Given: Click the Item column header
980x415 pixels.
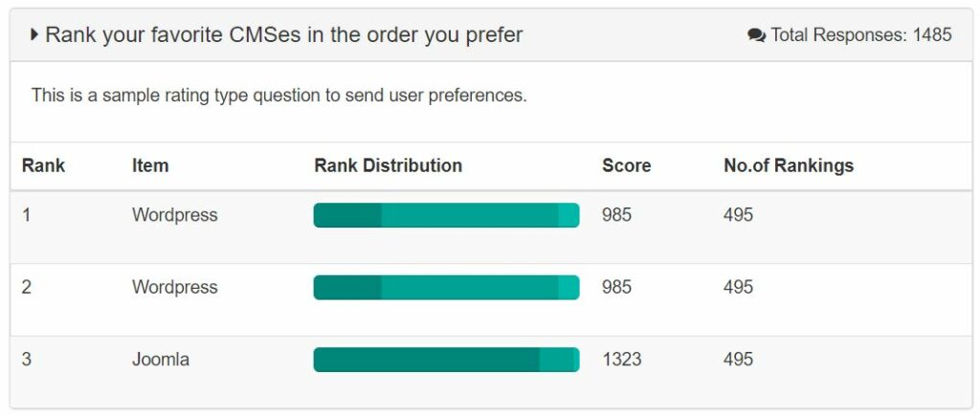Looking at the screenshot, I should click(150, 165).
